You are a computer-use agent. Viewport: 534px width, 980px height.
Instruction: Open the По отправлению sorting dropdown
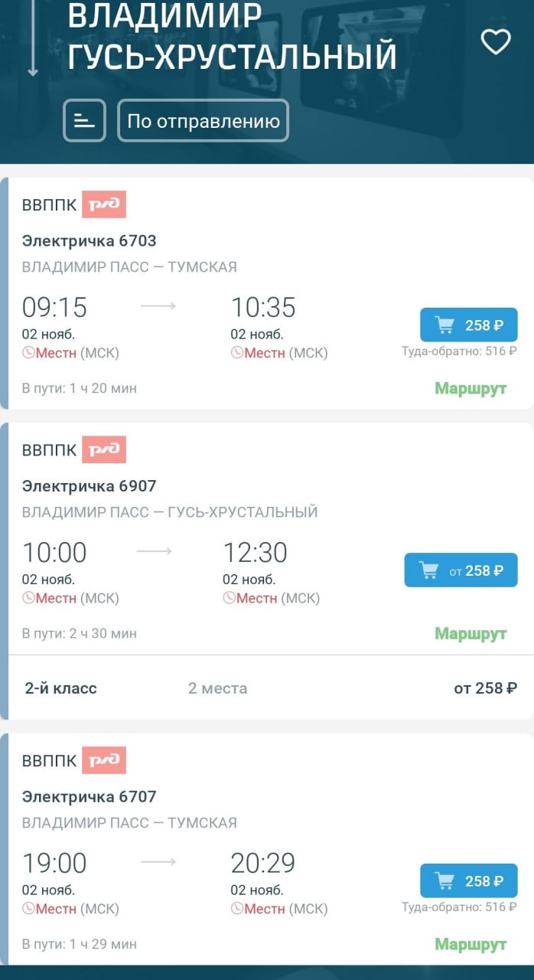(x=203, y=121)
